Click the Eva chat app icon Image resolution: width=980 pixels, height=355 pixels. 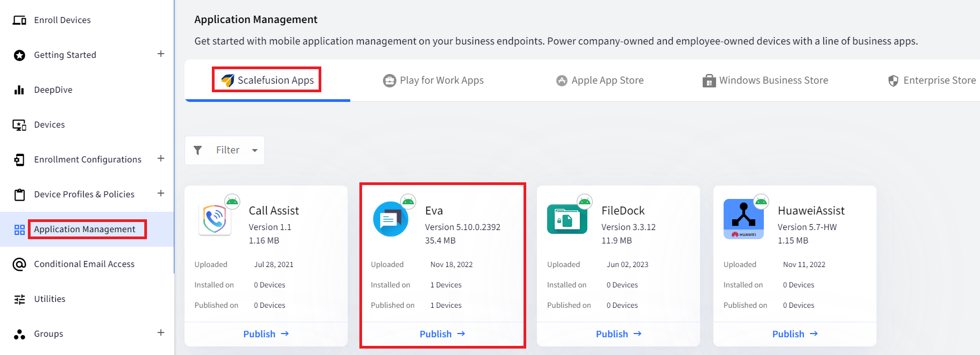tap(390, 219)
